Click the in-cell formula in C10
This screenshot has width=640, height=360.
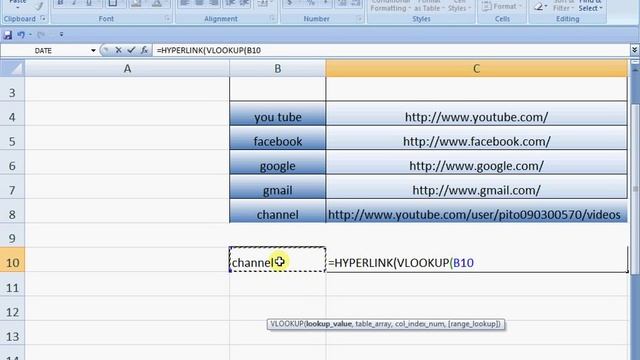tap(401, 262)
